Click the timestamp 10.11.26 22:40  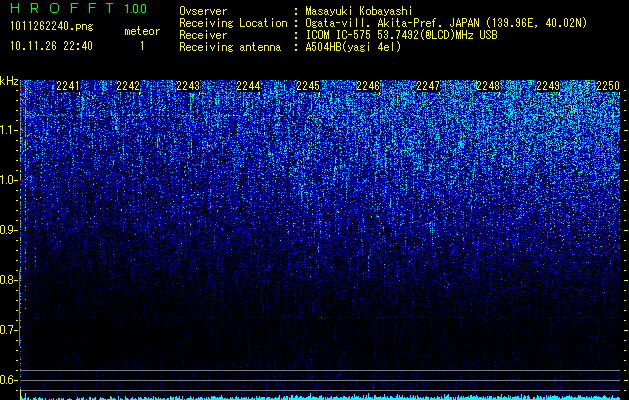tap(51, 46)
